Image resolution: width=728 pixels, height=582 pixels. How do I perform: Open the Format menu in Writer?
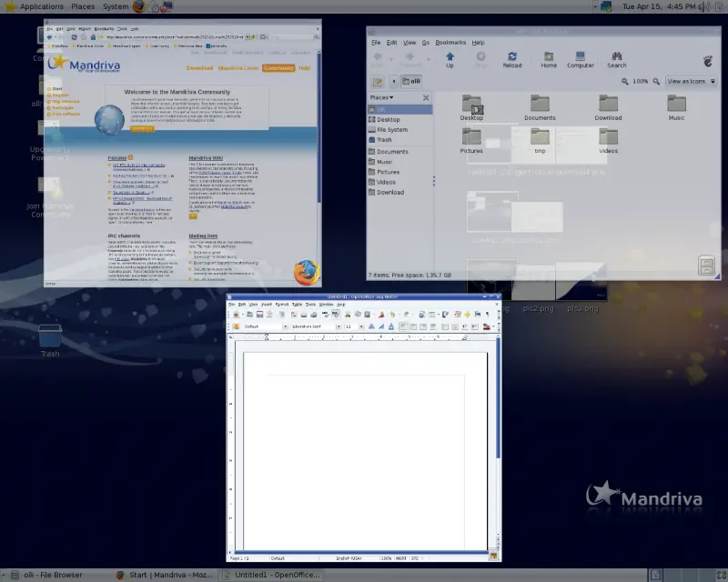[282, 305]
